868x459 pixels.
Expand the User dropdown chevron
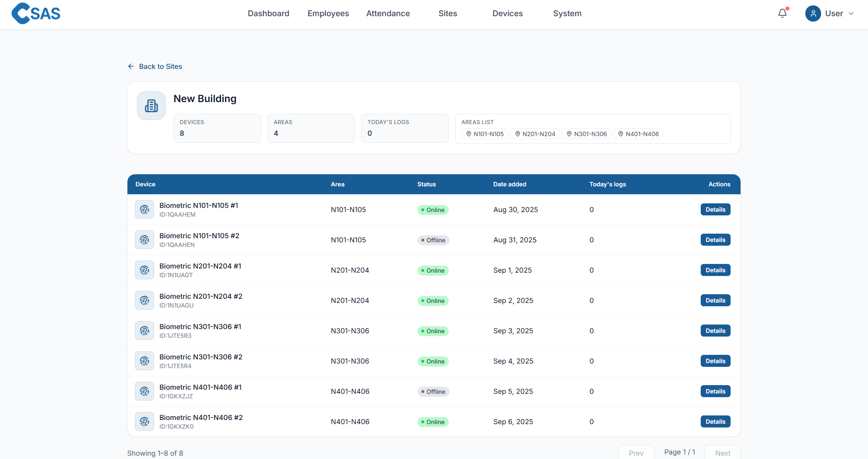point(851,14)
